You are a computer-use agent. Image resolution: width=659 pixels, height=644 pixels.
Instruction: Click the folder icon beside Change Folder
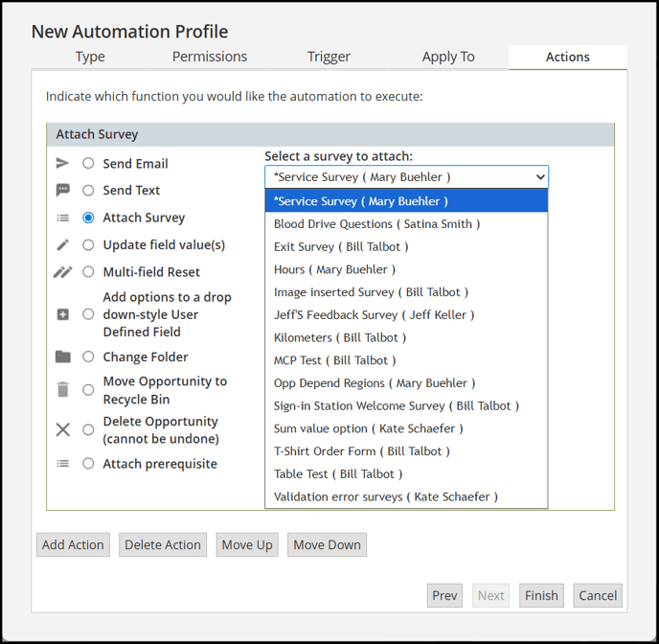click(x=63, y=356)
